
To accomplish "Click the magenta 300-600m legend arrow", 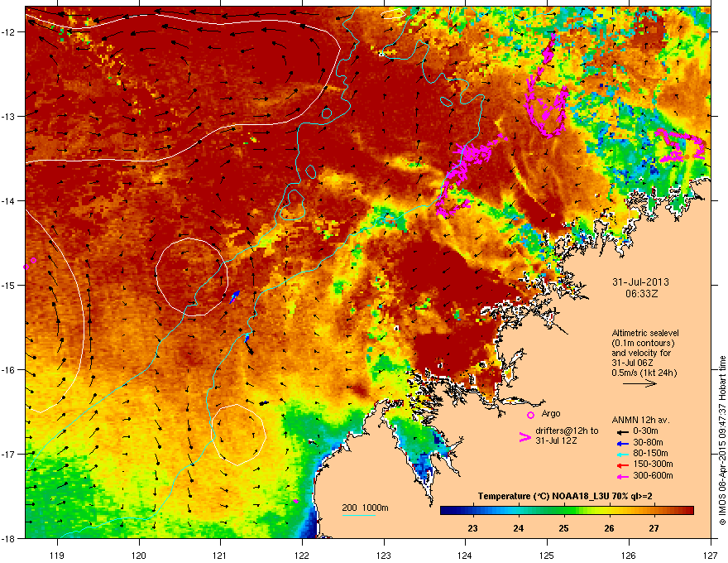I will point(621,476).
